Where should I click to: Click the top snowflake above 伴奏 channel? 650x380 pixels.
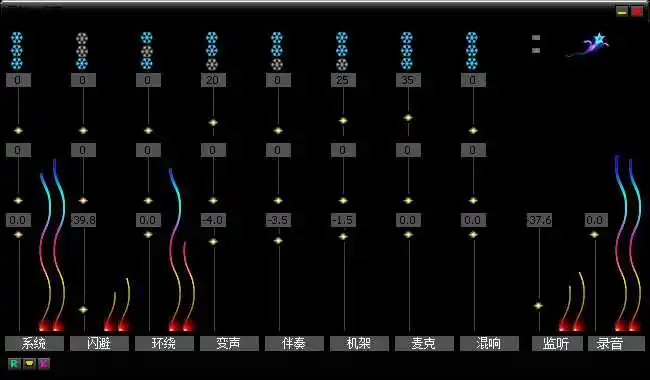tap(277, 38)
